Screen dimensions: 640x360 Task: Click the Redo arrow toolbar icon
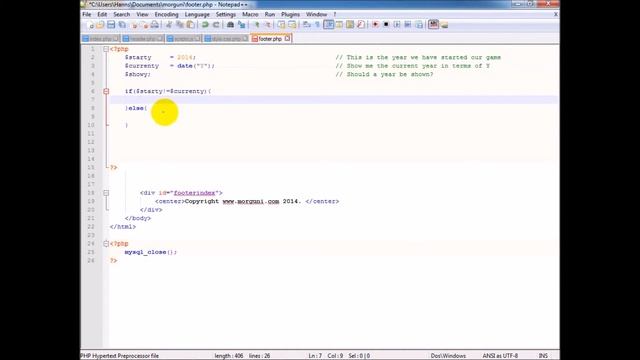coord(216,25)
